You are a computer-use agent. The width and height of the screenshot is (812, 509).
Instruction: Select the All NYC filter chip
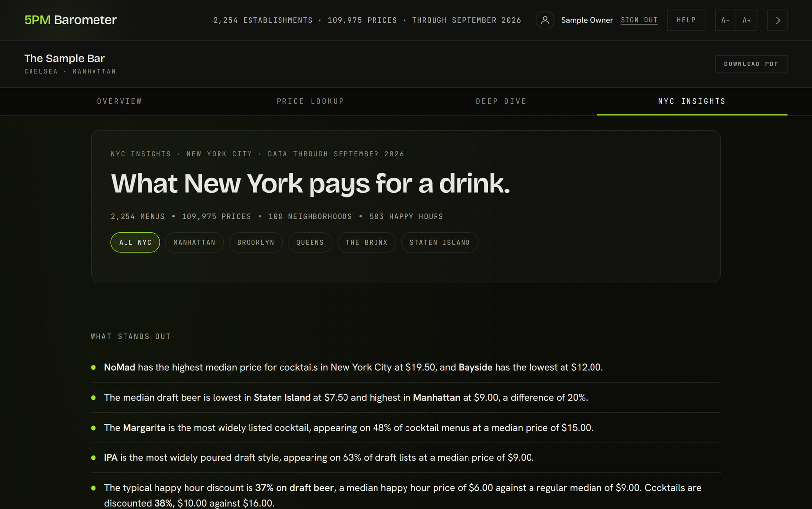pyautogui.click(x=135, y=242)
